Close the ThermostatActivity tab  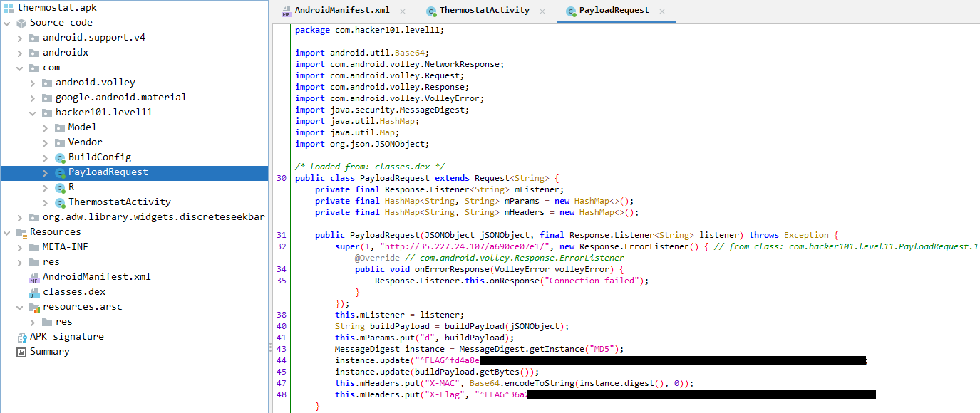(542, 11)
